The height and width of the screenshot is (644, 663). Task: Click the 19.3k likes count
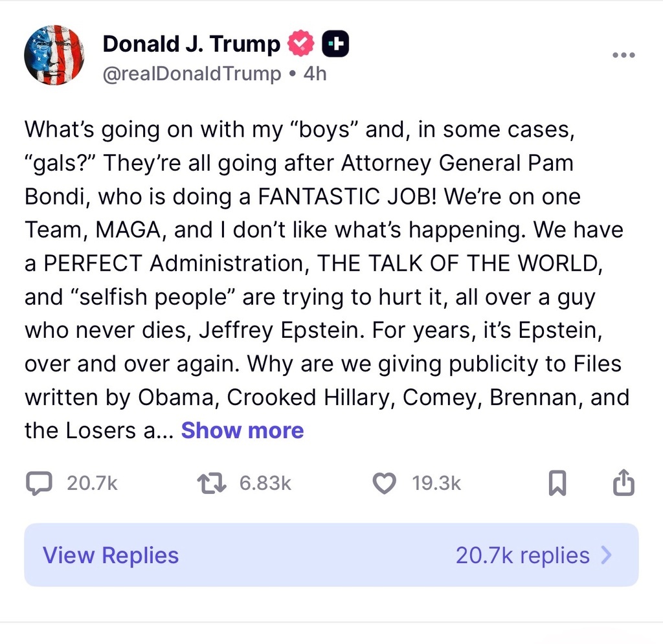436,483
